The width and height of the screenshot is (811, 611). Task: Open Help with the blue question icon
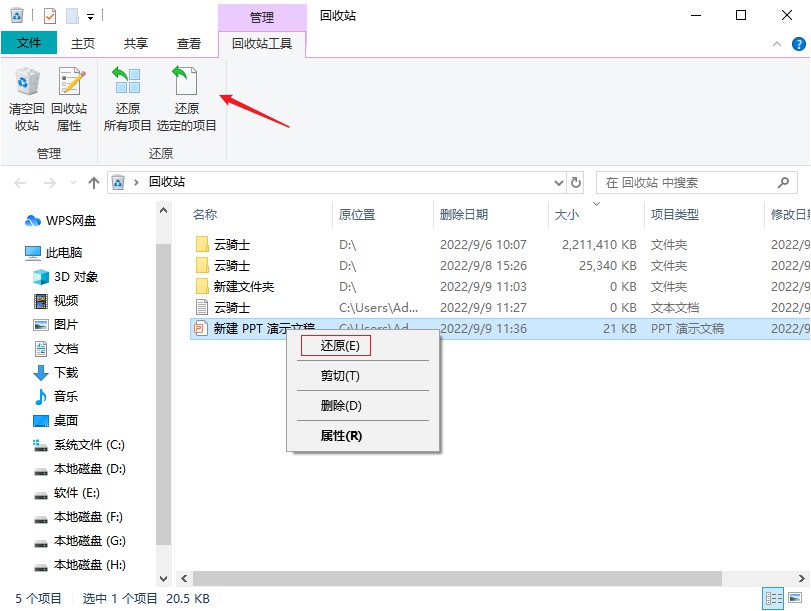coord(799,44)
